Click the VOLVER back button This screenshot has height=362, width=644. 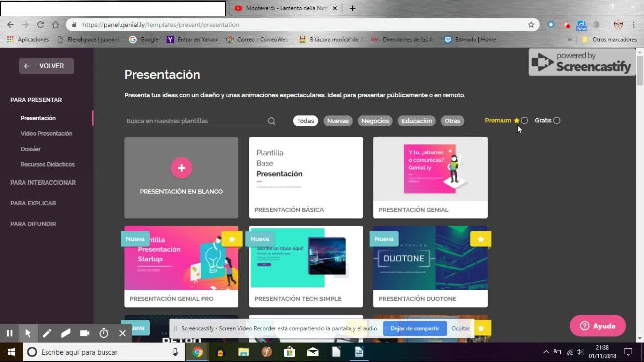(x=46, y=66)
